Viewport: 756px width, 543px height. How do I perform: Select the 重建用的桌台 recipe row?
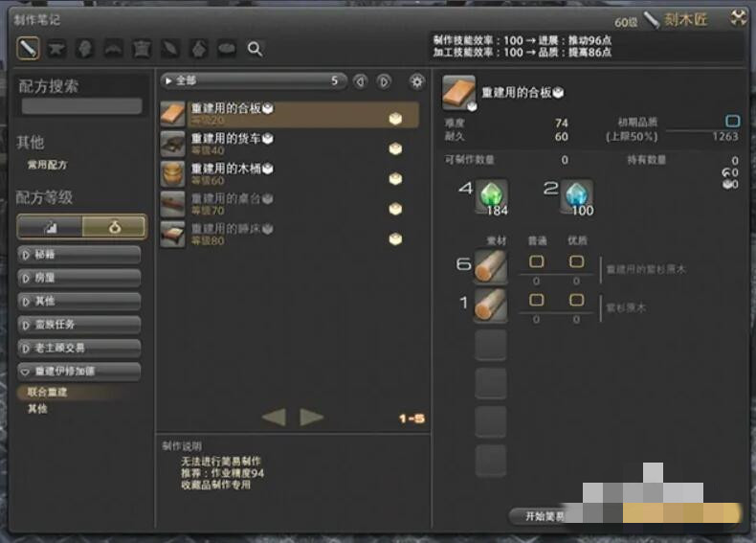pyautogui.click(x=290, y=204)
